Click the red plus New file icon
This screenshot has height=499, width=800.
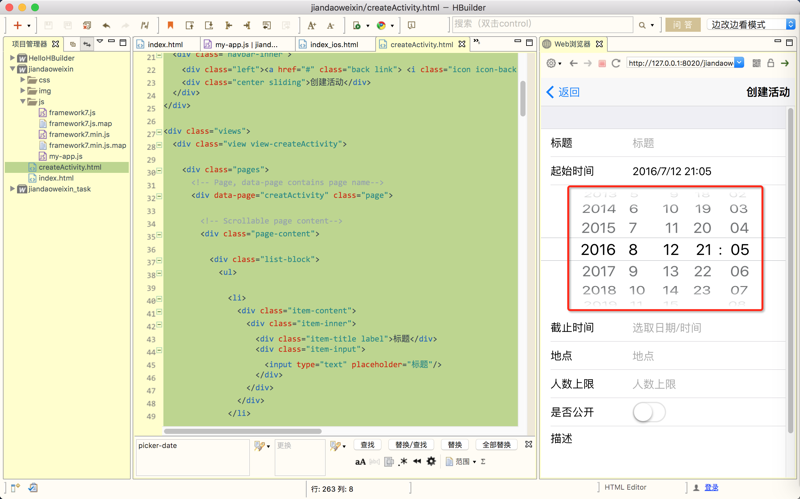tap(17, 25)
